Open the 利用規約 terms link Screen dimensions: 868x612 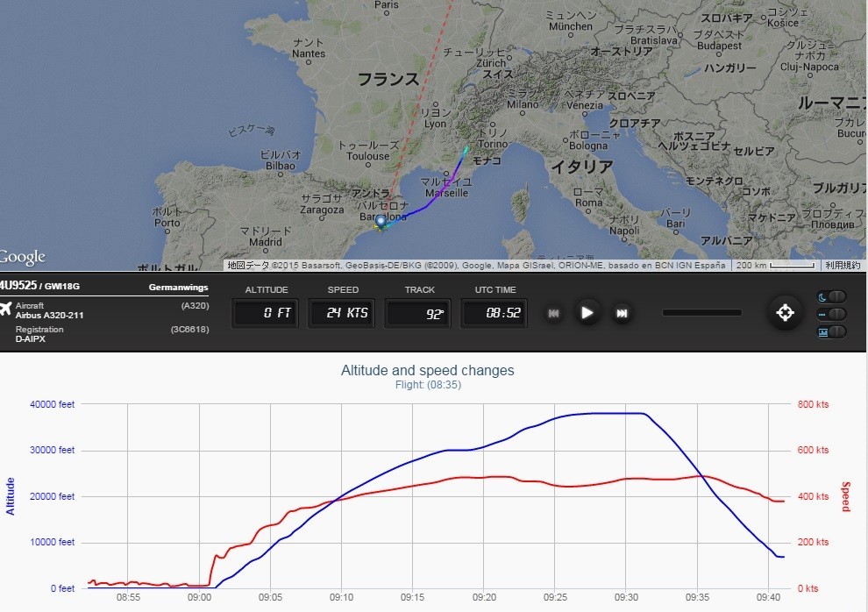point(842,265)
